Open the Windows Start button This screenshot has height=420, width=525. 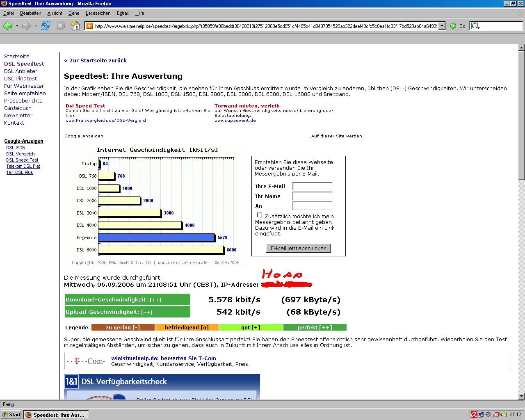(x=11, y=415)
